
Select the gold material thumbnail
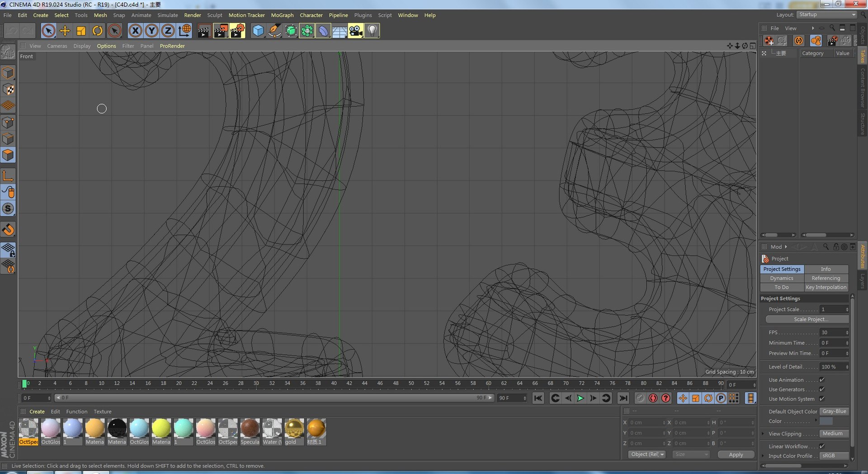pyautogui.click(x=294, y=432)
